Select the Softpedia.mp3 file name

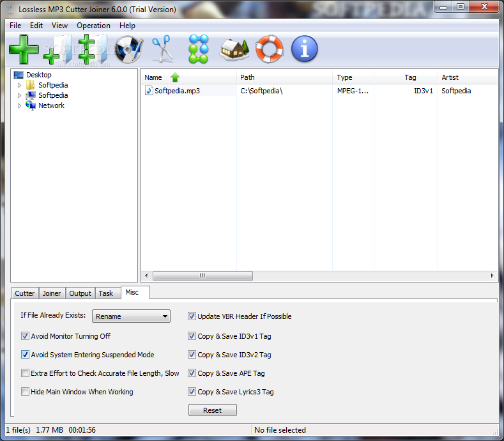(177, 91)
